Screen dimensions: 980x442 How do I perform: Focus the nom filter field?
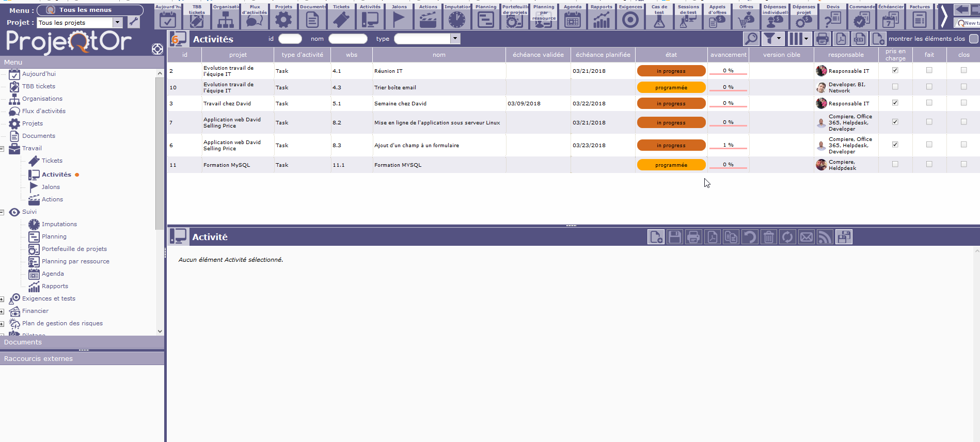coord(348,39)
